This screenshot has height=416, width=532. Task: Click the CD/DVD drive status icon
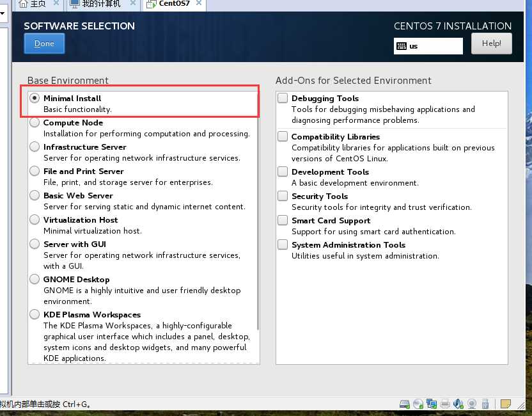coord(418,404)
